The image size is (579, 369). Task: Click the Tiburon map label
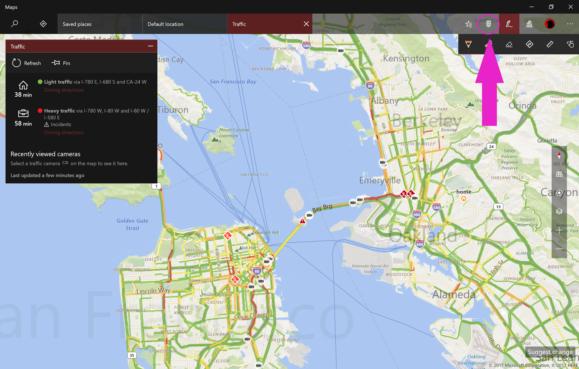pos(173,110)
